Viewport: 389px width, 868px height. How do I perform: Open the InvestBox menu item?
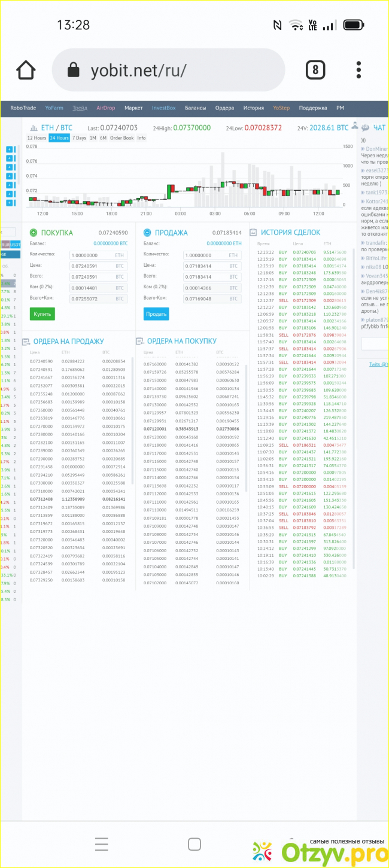coord(163,108)
